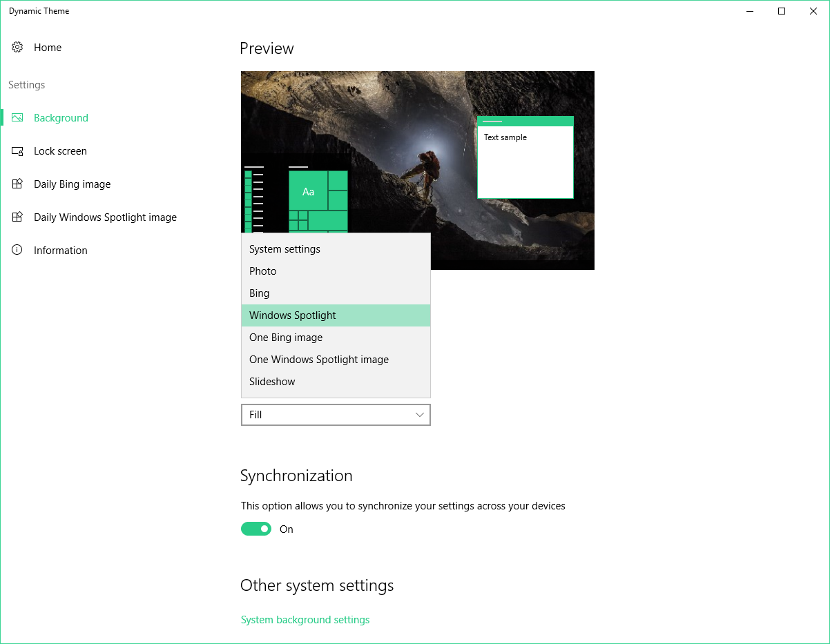Image resolution: width=830 pixels, height=644 pixels.
Task: Choose One Bing image option
Action: pos(286,338)
